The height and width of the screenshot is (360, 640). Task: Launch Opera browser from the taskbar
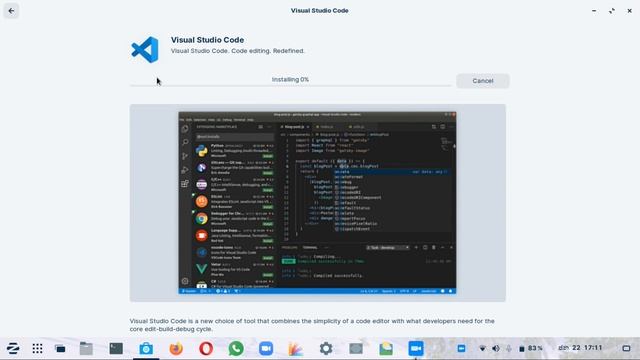click(x=206, y=349)
